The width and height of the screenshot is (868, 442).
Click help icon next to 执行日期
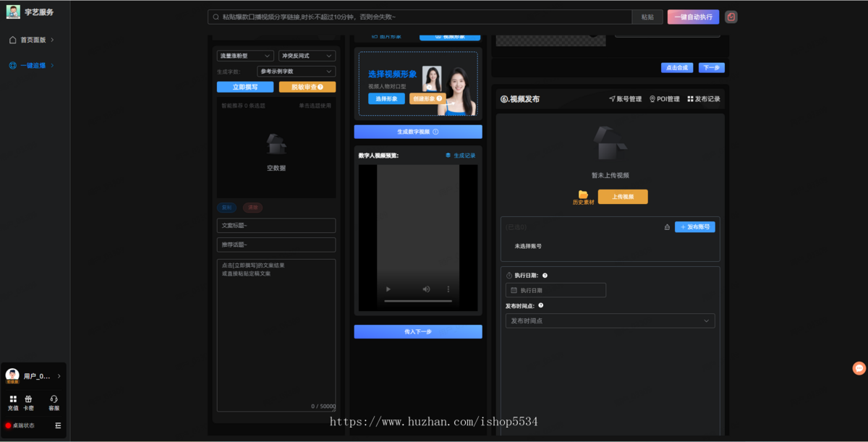(545, 276)
